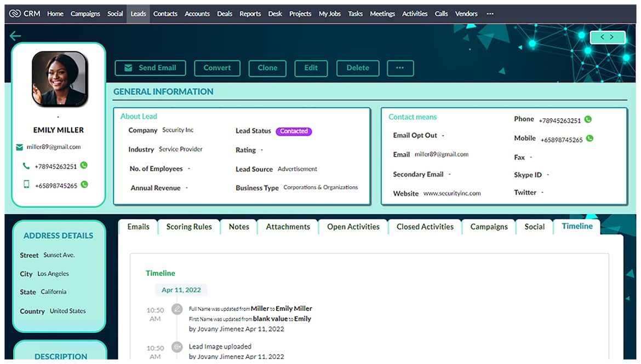Open the more actions ellipsis button
641x364 pixels.
pos(400,68)
